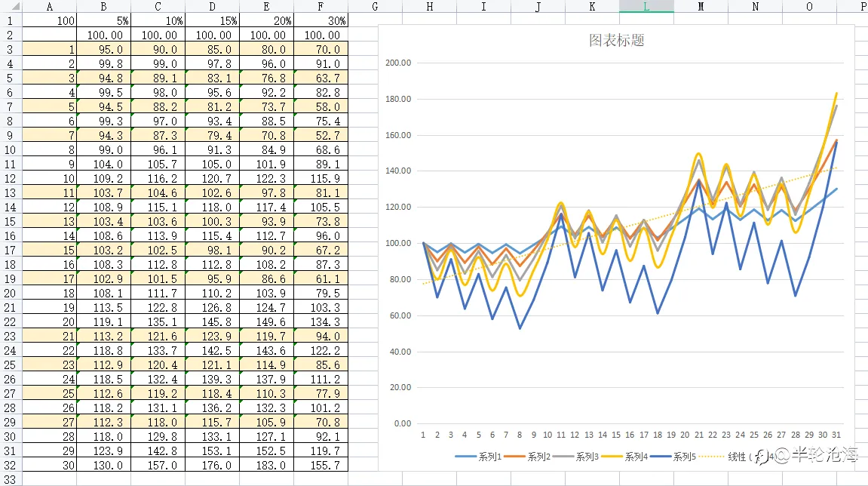868x486 pixels.
Task: Select column O header
Action: click(x=809, y=7)
